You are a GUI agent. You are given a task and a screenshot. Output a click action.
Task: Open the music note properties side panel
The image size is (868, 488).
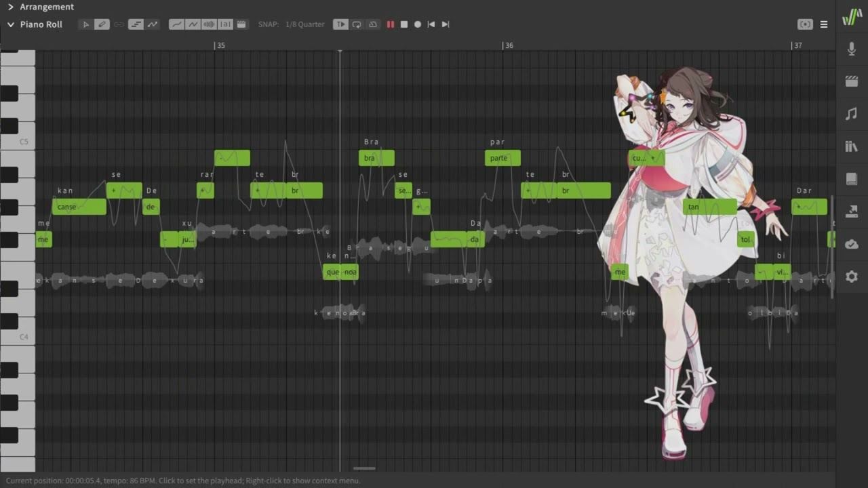pos(852,114)
